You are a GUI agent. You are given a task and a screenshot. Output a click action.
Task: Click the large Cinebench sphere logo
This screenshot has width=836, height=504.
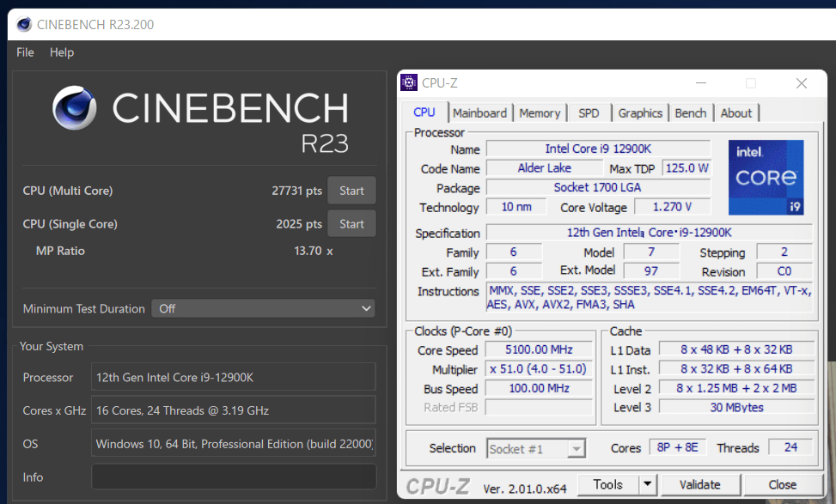[75, 107]
